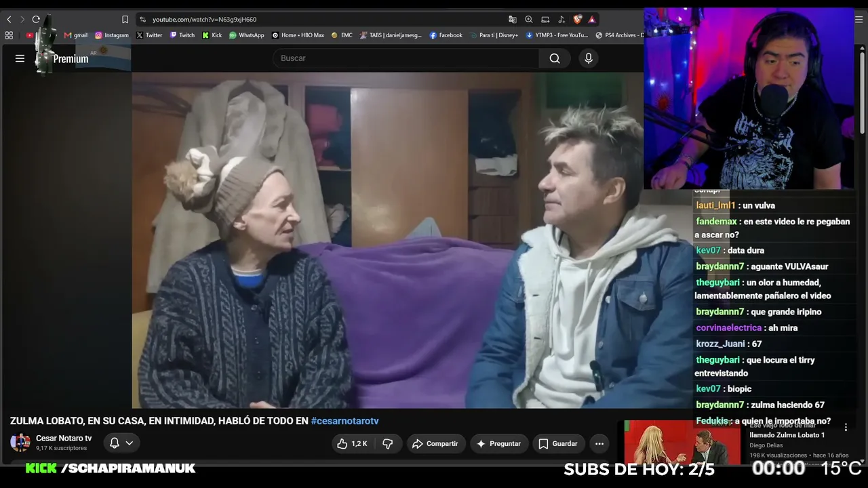Open options menu for recommended video
868x488 pixels.
pyautogui.click(x=846, y=427)
